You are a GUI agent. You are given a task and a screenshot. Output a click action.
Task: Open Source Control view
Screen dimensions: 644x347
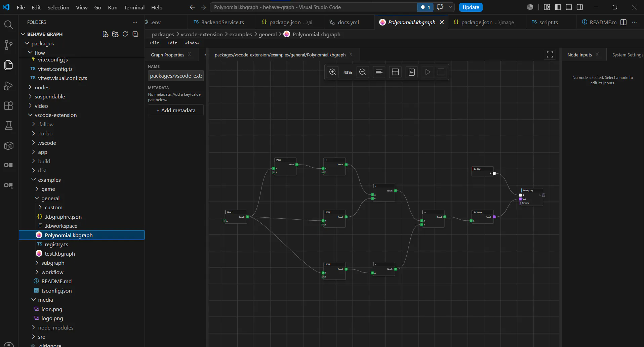point(8,45)
